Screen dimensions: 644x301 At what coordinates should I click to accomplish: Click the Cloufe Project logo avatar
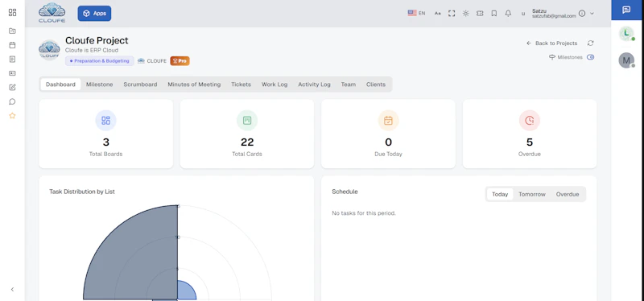point(49,50)
